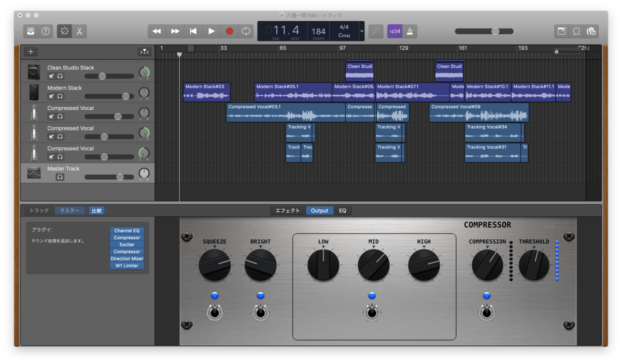Switch to the エフェクト tab
Image resolution: width=622 pixels, height=364 pixels.
[x=288, y=211]
